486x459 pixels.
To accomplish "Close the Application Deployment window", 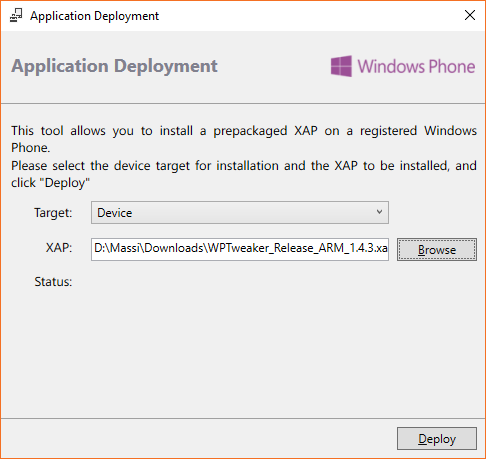I will [470, 15].
